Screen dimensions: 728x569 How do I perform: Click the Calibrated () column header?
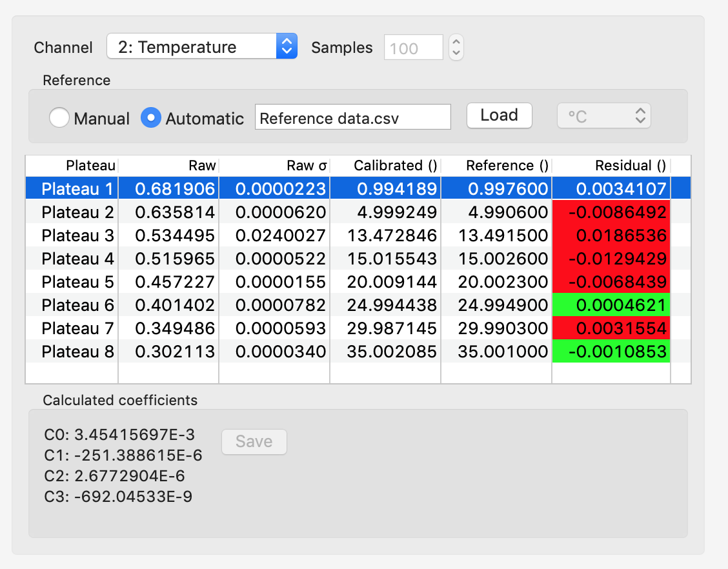pos(386,166)
